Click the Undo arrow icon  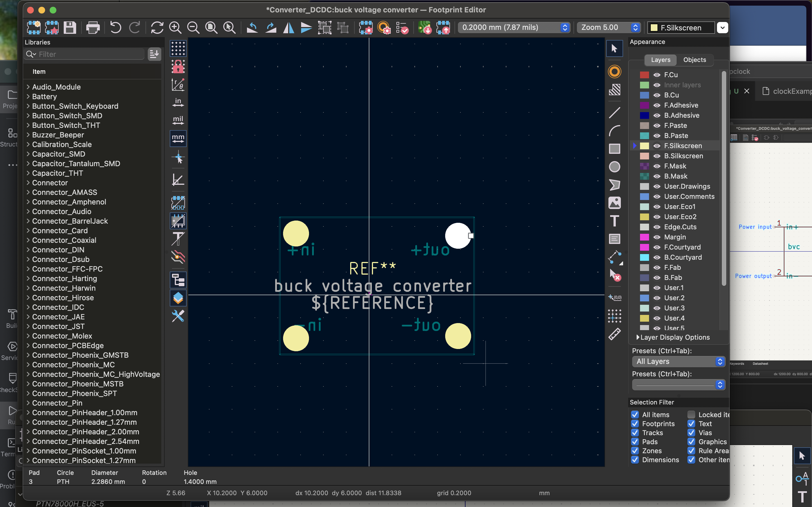coord(115,28)
